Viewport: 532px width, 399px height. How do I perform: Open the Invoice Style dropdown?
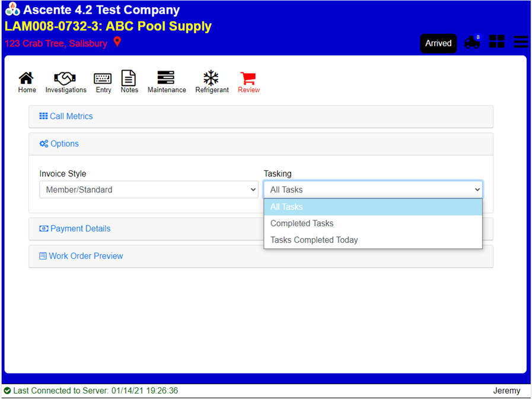(148, 190)
